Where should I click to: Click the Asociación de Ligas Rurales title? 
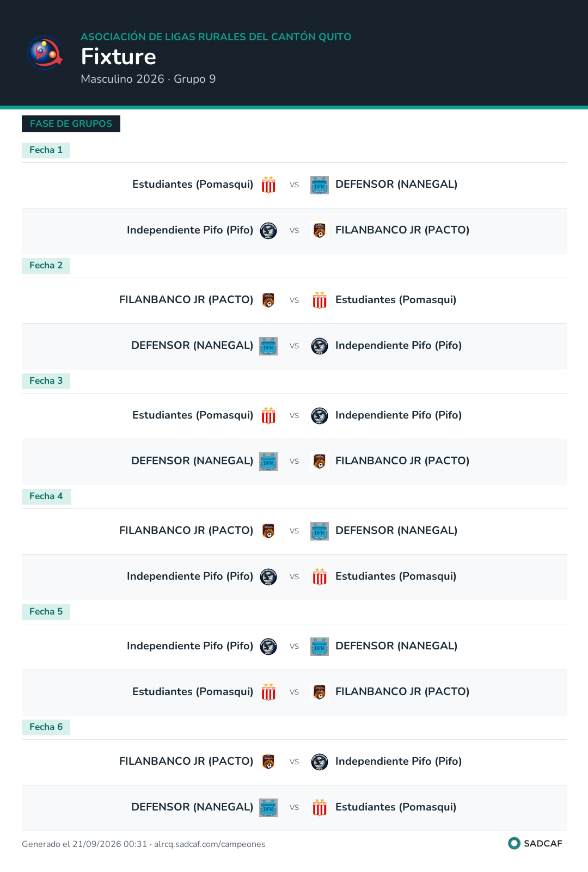point(216,37)
